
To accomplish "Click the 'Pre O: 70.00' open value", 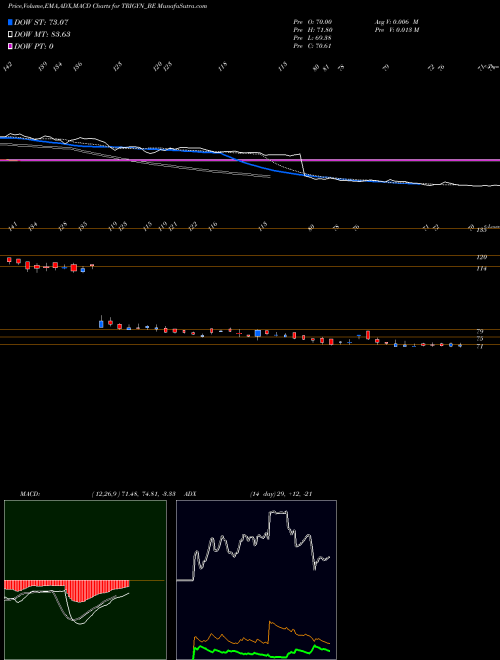I will coord(312,22).
